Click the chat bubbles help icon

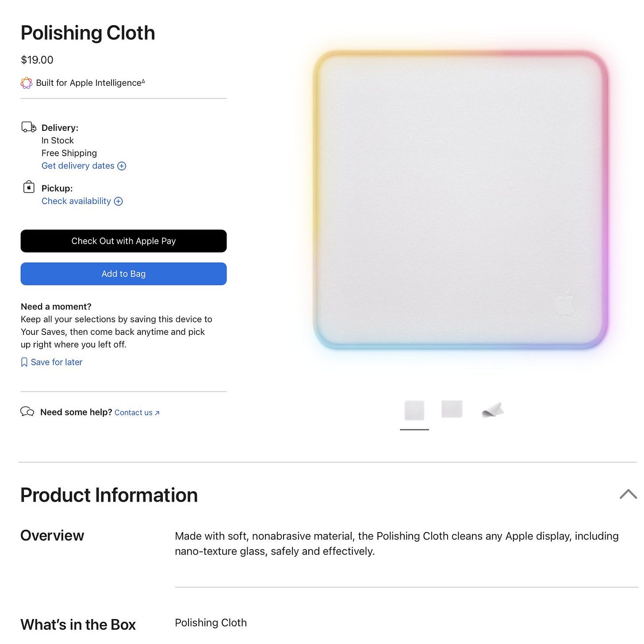pyautogui.click(x=27, y=412)
